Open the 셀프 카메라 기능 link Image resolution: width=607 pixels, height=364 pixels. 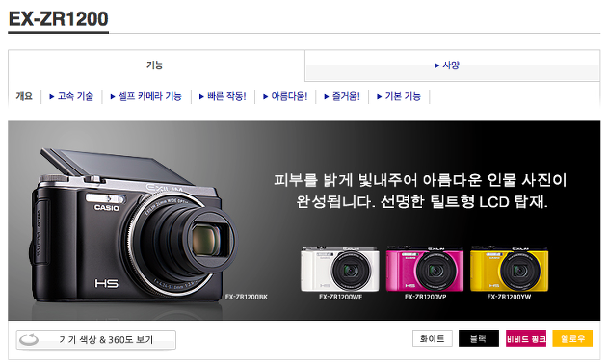tap(145, 96)
